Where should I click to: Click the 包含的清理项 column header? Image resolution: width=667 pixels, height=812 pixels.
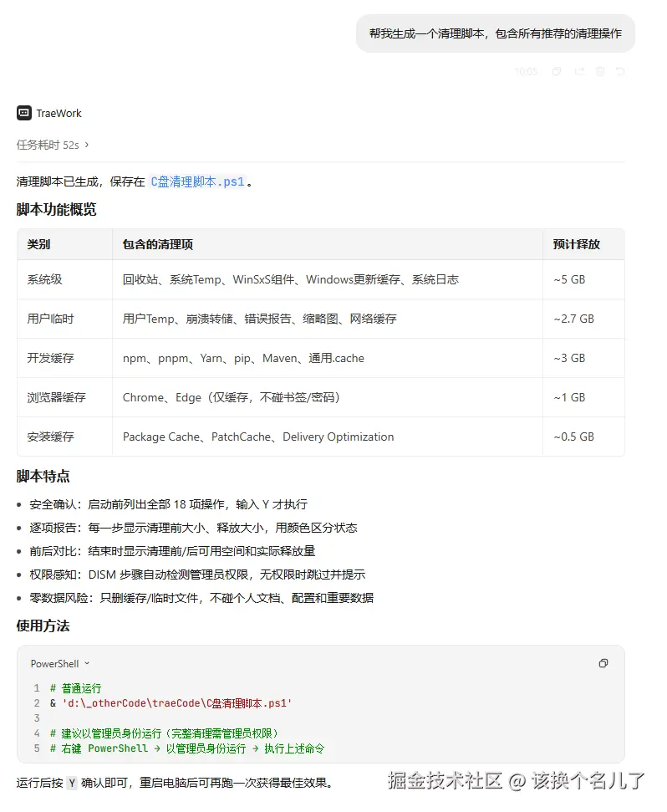point(328,244)
